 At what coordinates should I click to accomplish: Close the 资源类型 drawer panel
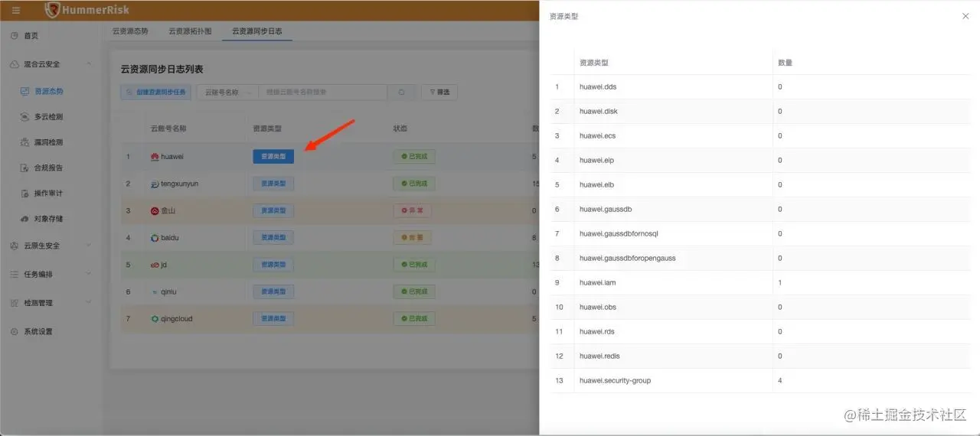click(965, 16)
